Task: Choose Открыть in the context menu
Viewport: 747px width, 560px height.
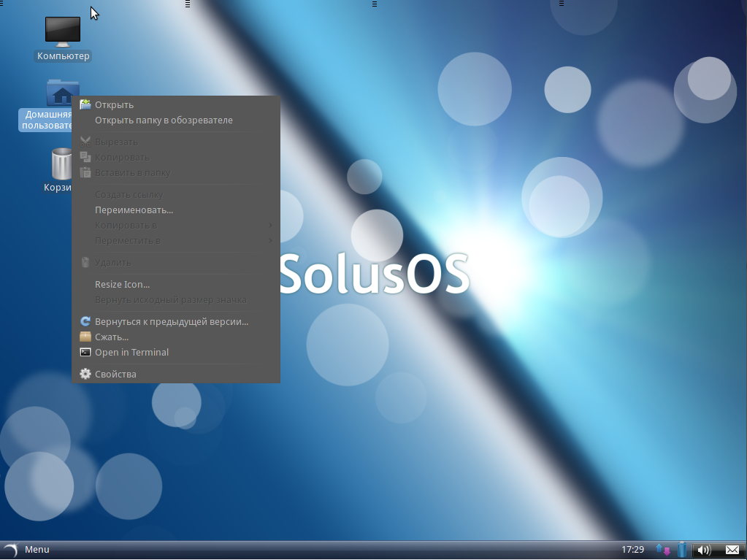Action: point(176,104)
